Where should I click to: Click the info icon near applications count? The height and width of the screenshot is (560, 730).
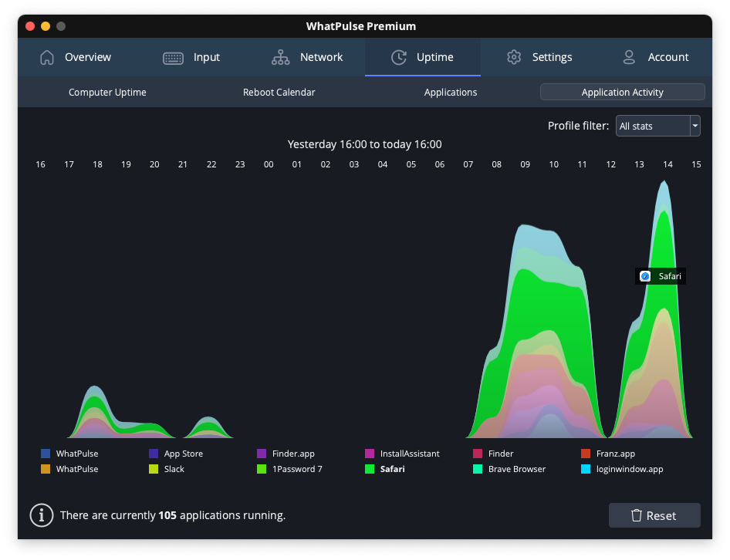point(41,515)
